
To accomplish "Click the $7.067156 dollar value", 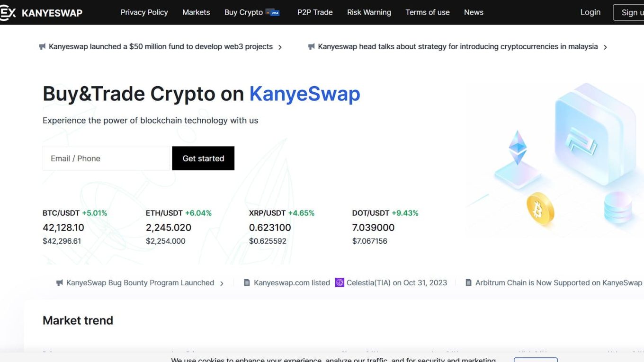I will tap(370, 241).
